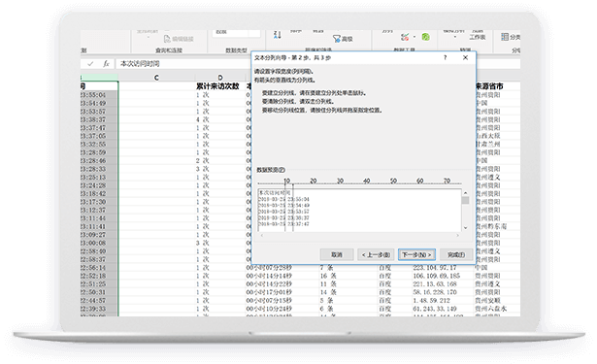Click down arrow of preview scrollbar

coord(465,228)
